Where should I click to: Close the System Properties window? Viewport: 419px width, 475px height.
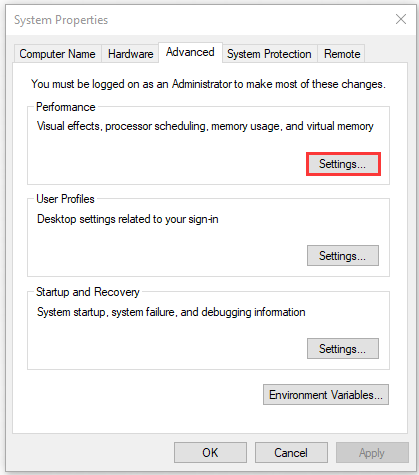click(401, 19)
